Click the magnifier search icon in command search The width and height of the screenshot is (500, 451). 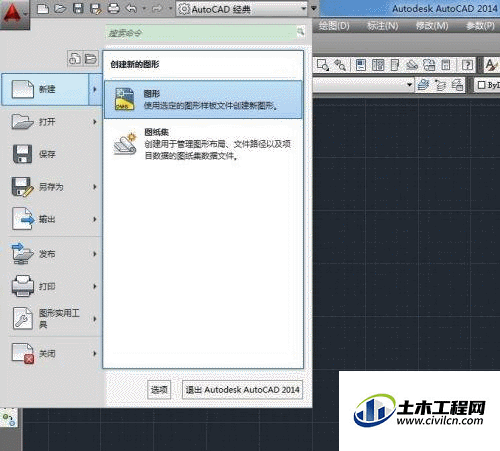click(301, 32)
